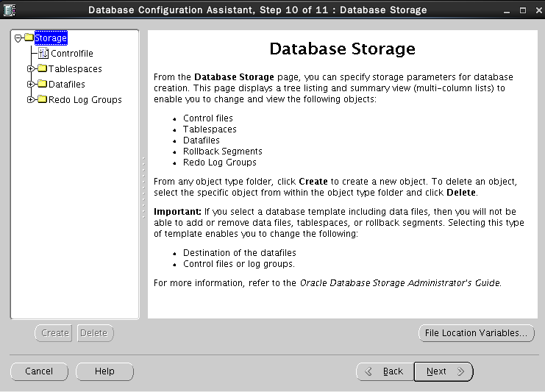The image size is (545, 392).
Task: Expand the Tablespaces tree node
Action: pos(31,69)
